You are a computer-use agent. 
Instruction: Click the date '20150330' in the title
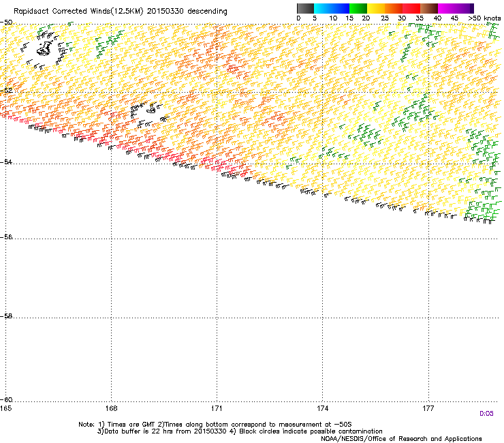[x=165, y=12]
